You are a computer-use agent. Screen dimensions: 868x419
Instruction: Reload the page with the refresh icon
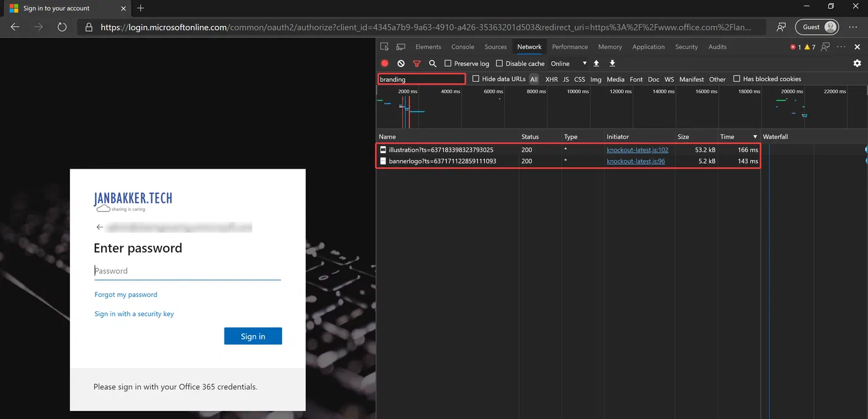62,27
